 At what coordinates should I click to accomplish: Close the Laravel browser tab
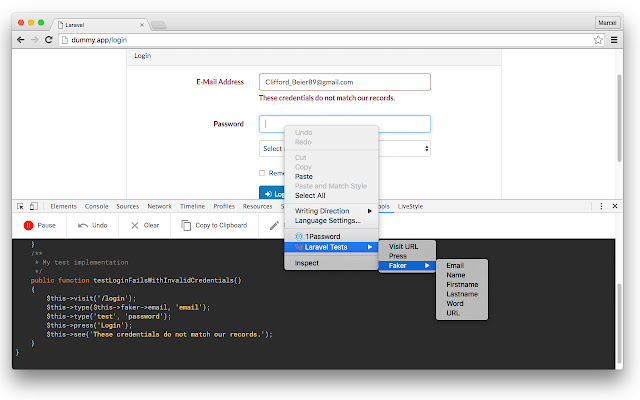point(142,25)
